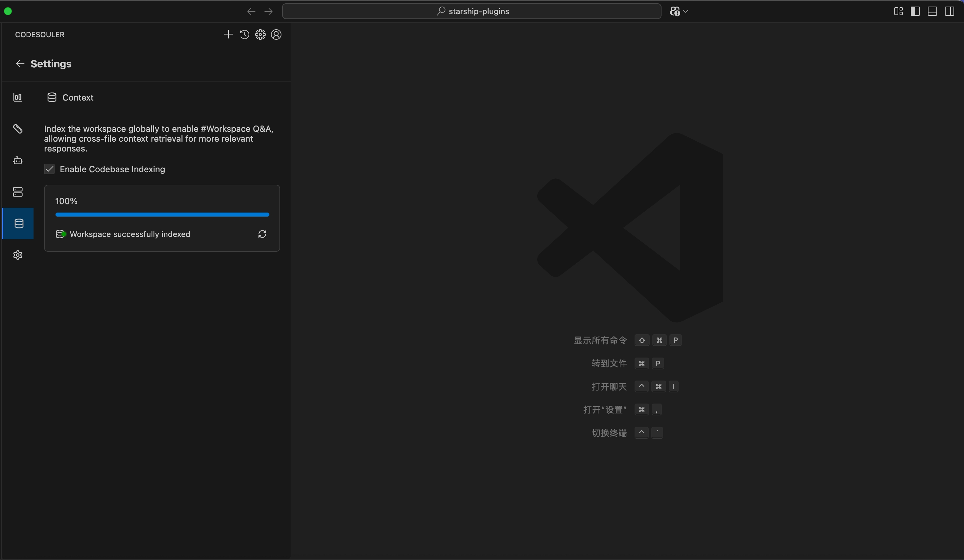Open the user account profile icon
Screen dimensions: 964x560
tap(276, 35)
